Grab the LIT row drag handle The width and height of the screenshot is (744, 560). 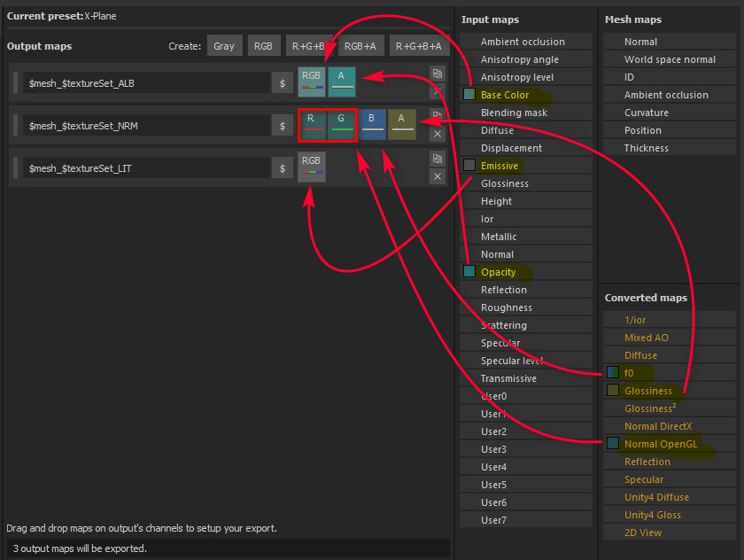[15, 168]
